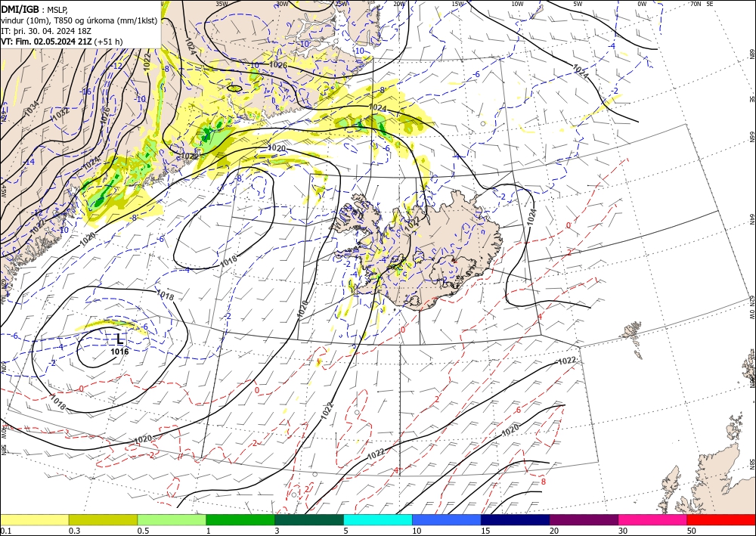This screenshot has width=756, height=536.
Task: Click the yellow 0.1–0.3 legend color swatch
Action: pyautogui.click(x=35, y=519)
